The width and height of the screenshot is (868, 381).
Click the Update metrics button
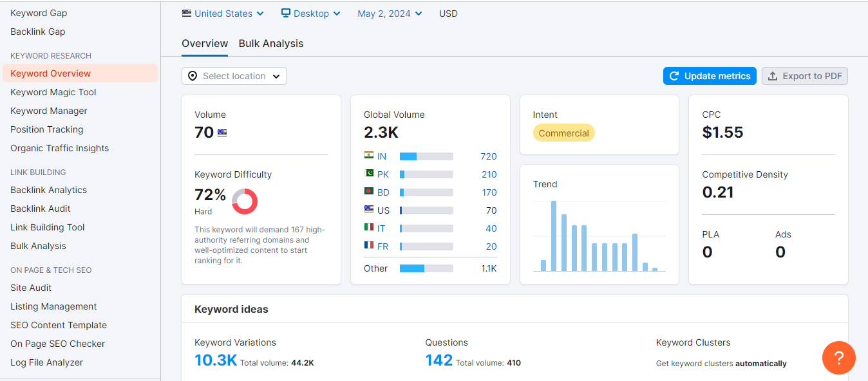click(x=710, y=76)
